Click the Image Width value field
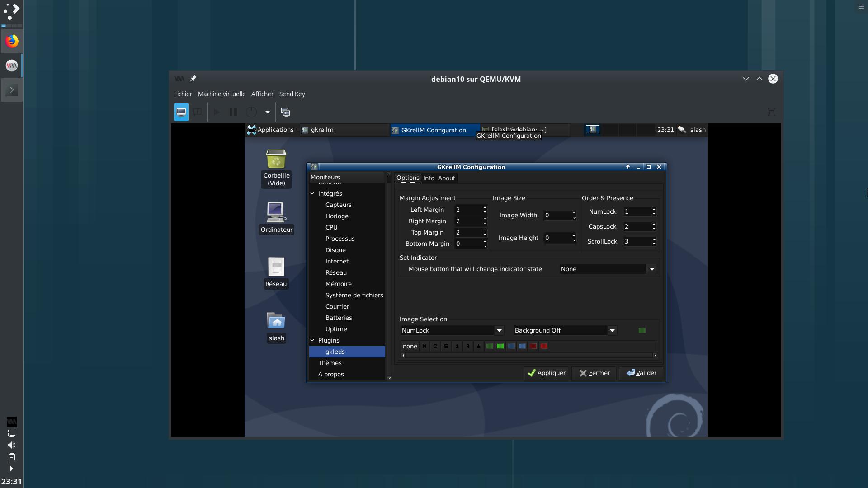 pyautogui.click(x=557, y=215)
